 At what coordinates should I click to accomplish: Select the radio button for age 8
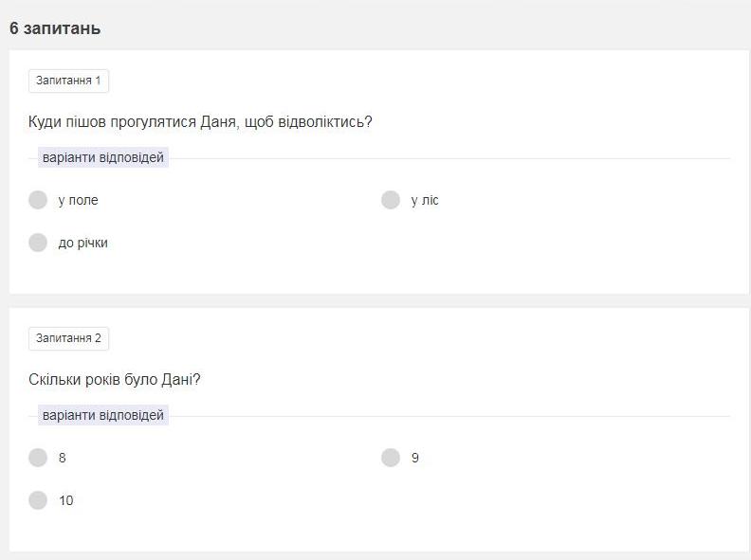point(38,458)
